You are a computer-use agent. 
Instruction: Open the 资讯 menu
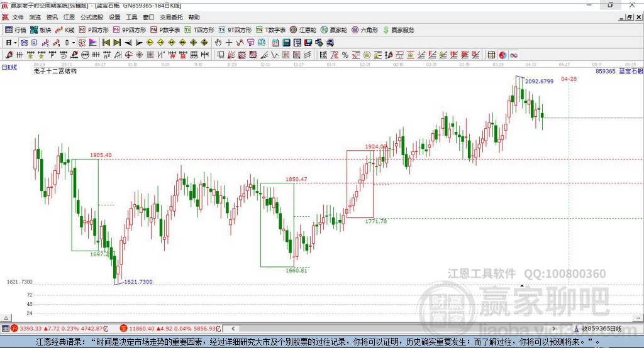(52, 17)
